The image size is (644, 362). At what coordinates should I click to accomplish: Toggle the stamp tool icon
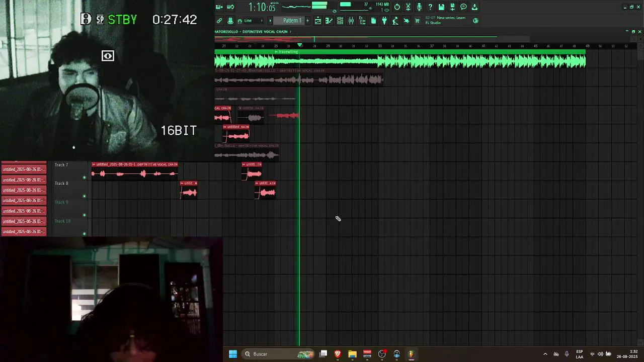(x=230, y=21)
